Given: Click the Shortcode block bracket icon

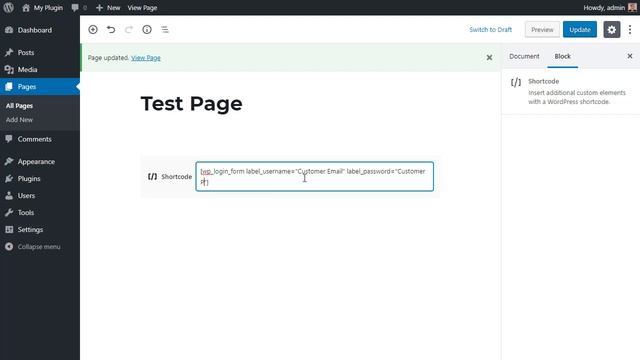Looking at the screenshot, I should coord(152,177).
